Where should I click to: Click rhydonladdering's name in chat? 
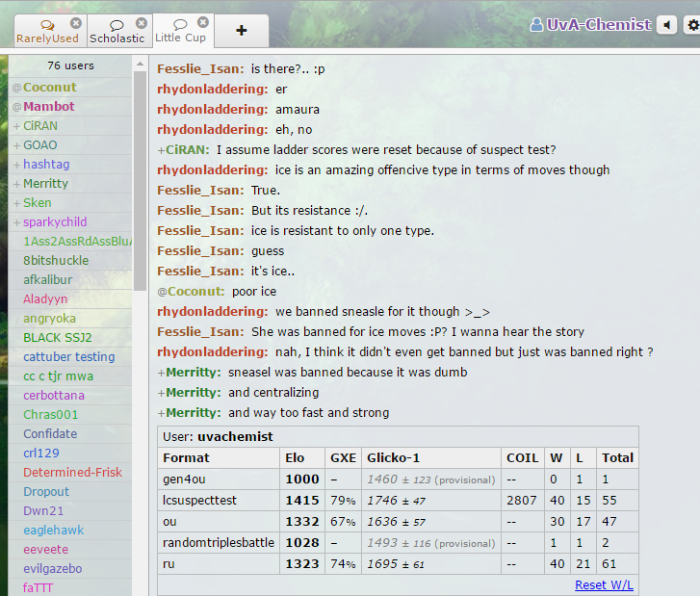pyautogui.click(x=212, y=90)
